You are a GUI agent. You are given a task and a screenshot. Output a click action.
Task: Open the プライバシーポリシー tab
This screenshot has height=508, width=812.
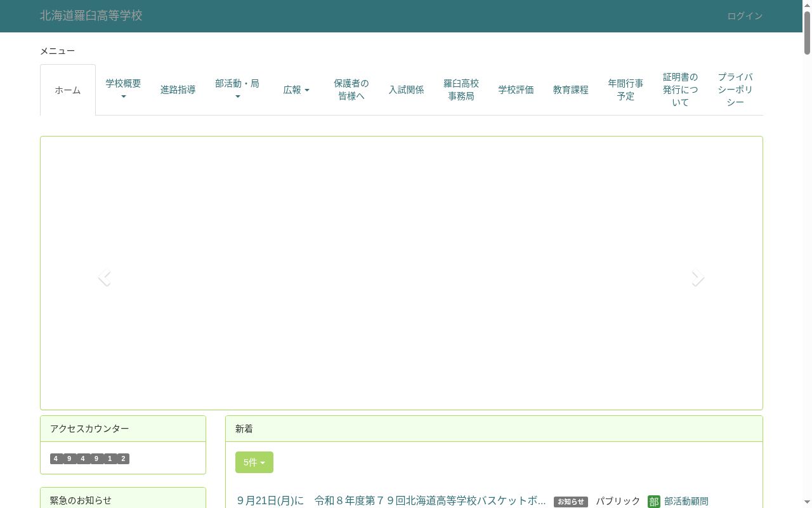(x=735, y=90)
